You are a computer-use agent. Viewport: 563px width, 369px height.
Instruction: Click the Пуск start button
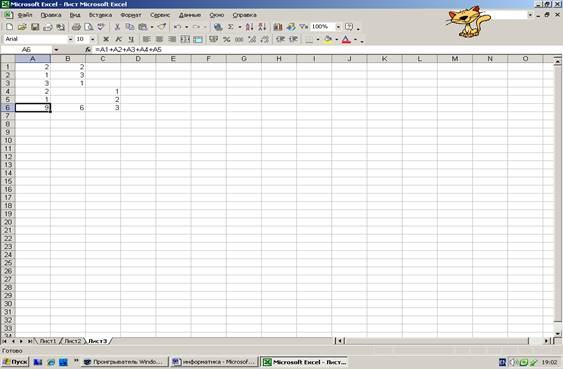click(15, 362)
